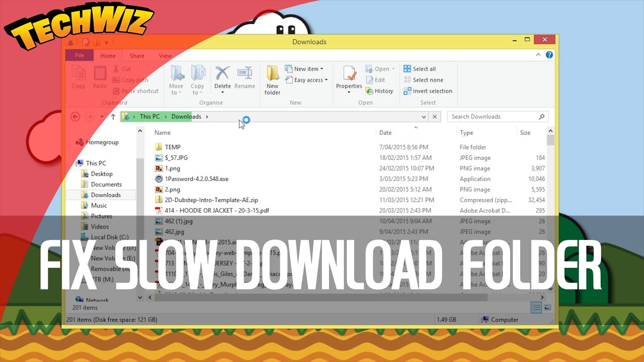Select the file 2.png
This screenshot has height=362, width=644.
[349, 190]
